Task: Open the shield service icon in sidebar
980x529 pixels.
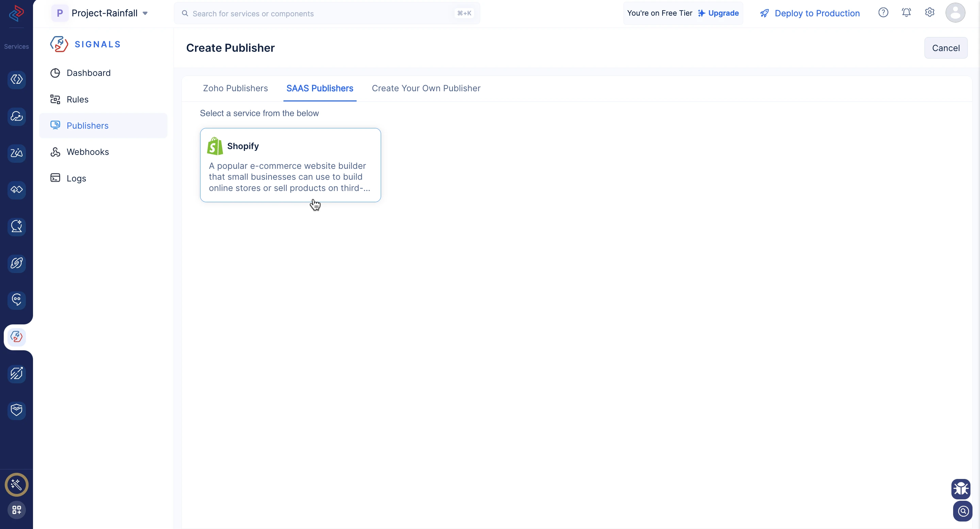Action: 16,410
